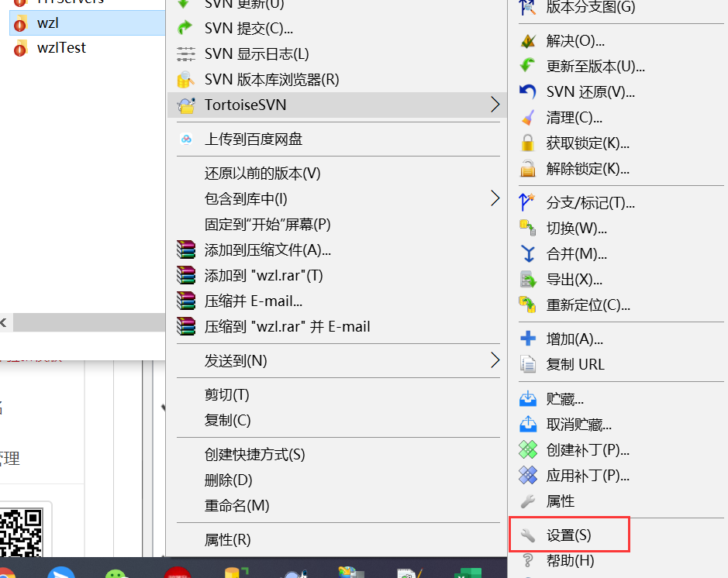Click the 取消贮藏 unshelve icon
This screenshot has height=578, width=728.
pos(528,424)
